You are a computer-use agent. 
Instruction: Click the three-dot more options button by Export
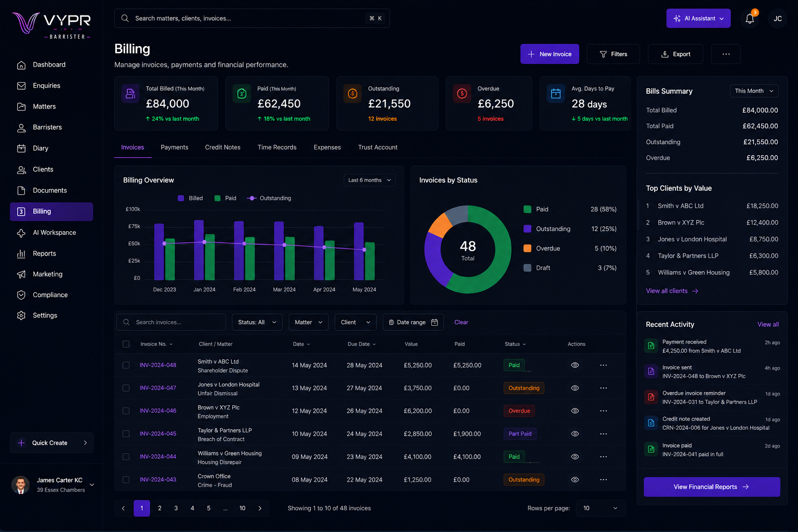(x=726, y=54)
